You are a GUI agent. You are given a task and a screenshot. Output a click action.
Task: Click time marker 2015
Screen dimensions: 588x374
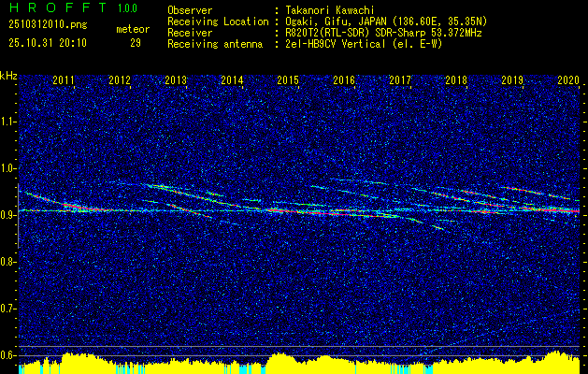pos(288,79)
